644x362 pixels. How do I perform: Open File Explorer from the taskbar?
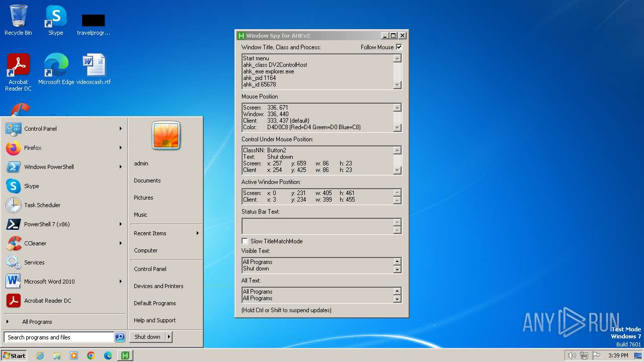tap(57, 355)
